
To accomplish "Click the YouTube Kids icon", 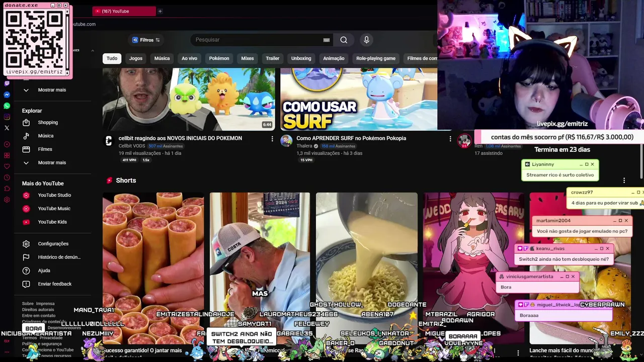I will [x=26, y=222].
